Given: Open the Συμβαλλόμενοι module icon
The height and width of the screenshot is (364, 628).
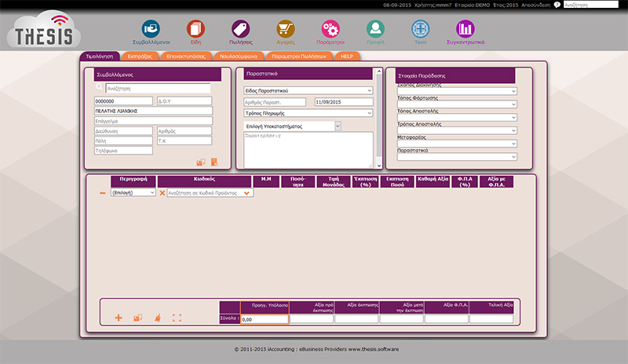Looking at the screenshot, I should pos(150,29).
